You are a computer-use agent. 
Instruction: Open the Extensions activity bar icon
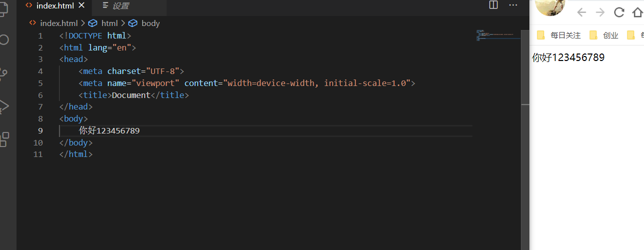(4, 139)
